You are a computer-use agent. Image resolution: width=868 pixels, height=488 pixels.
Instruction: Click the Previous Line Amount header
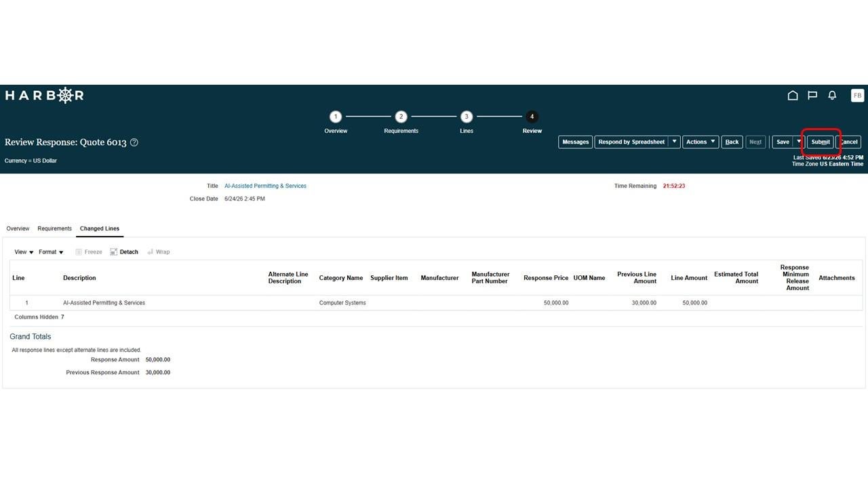(x=637, y=278)
